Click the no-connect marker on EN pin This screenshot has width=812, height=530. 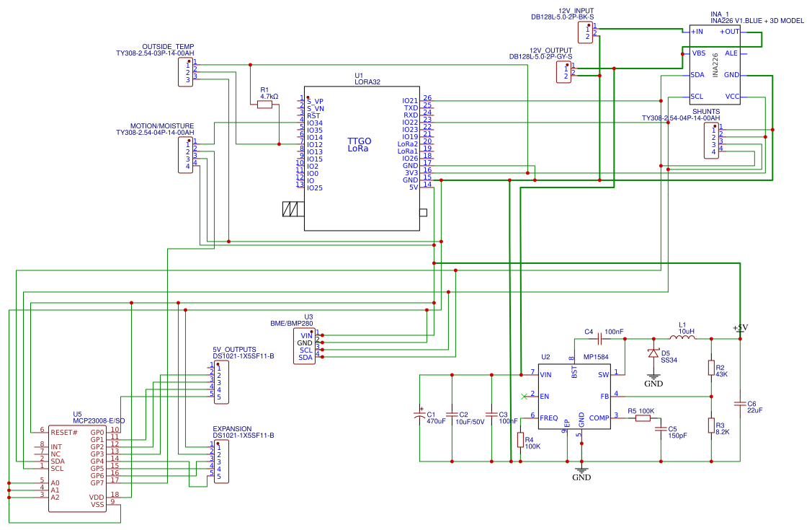coord(524,396)
